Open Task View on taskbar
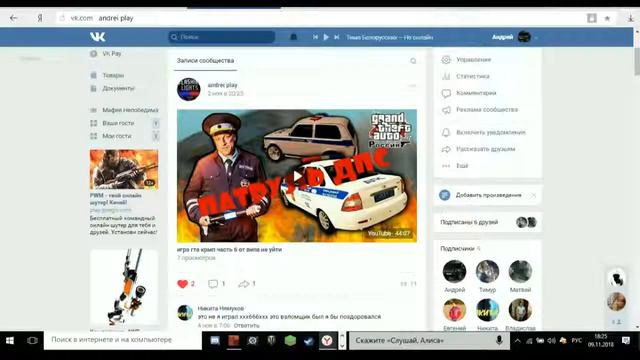 pyautogui.click(x=32, y=340)
